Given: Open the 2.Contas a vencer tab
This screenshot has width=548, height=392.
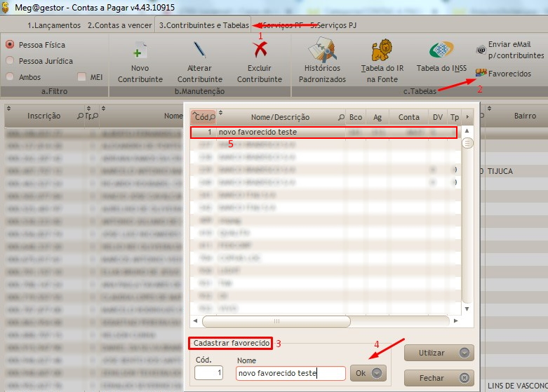Looking at the screenshot, I should click(119, 25).
